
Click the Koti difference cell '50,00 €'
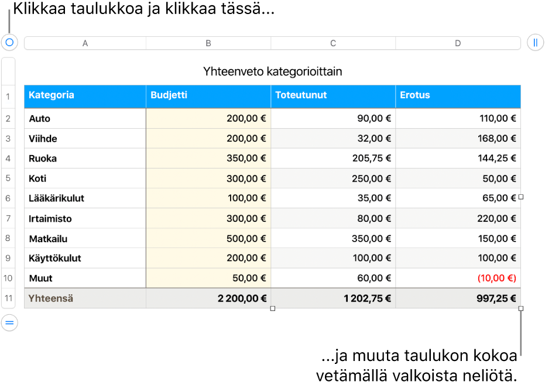458,178
